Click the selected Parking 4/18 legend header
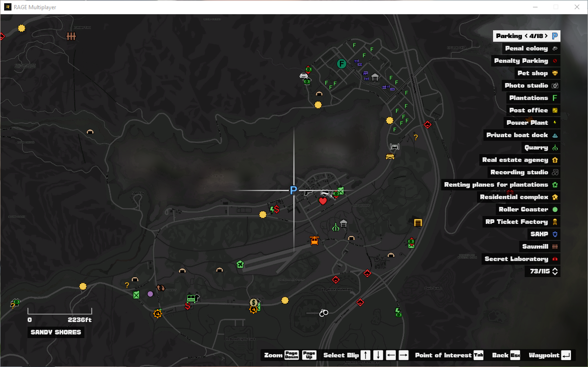 [527, 36]
